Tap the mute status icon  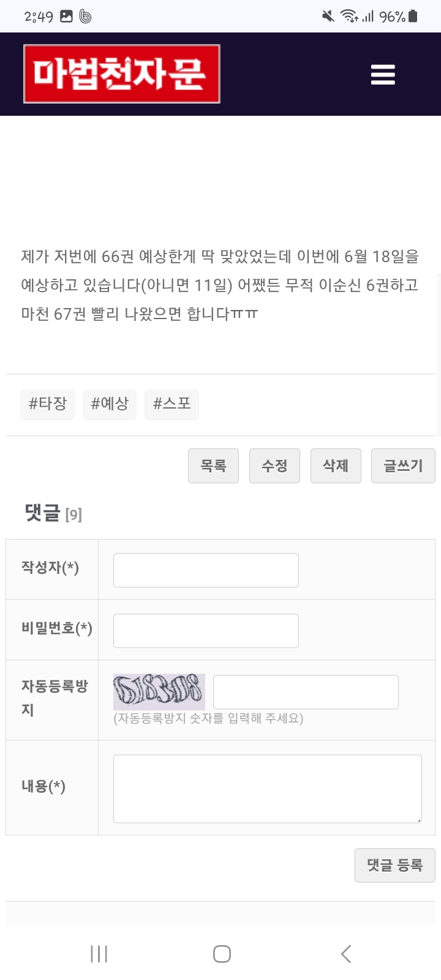[328, 17]
